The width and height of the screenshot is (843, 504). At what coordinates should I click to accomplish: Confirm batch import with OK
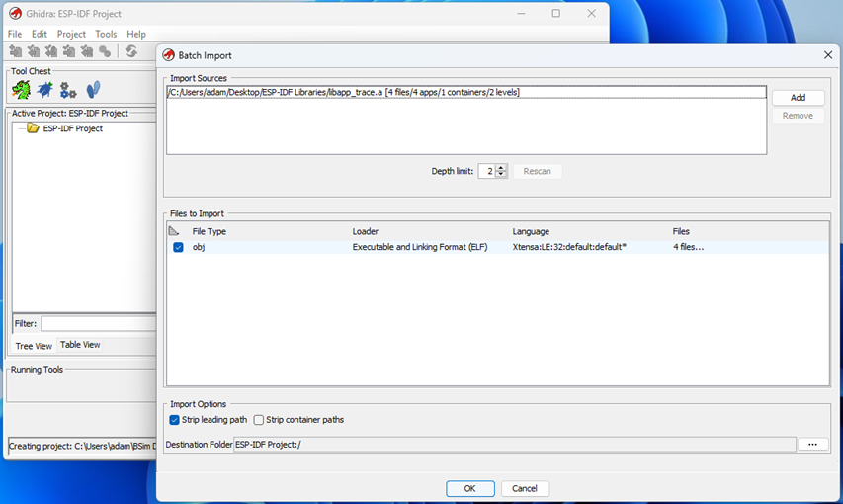tap(469, 488)
